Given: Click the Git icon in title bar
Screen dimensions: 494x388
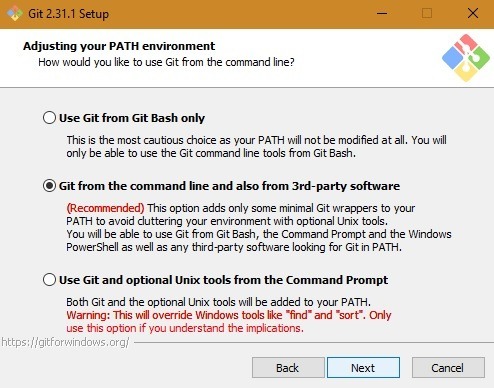Looking at the screenshot, I should 15,14.
